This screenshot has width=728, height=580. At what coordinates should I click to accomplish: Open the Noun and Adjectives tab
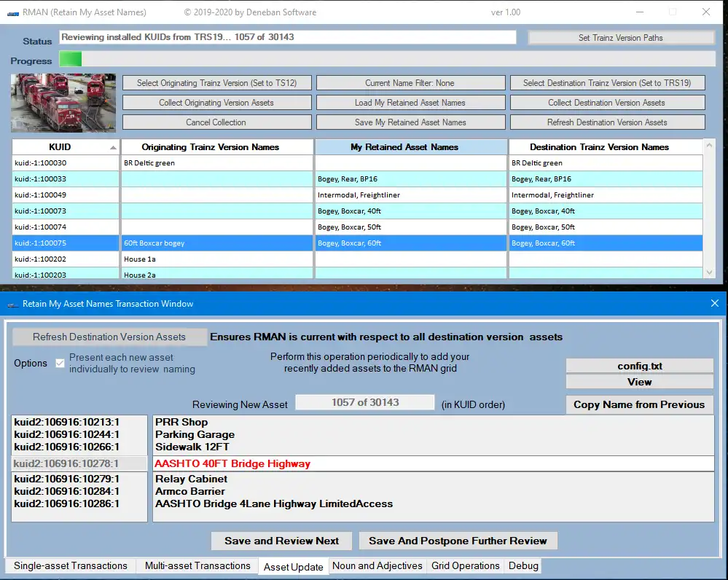(x=377, y=565)
